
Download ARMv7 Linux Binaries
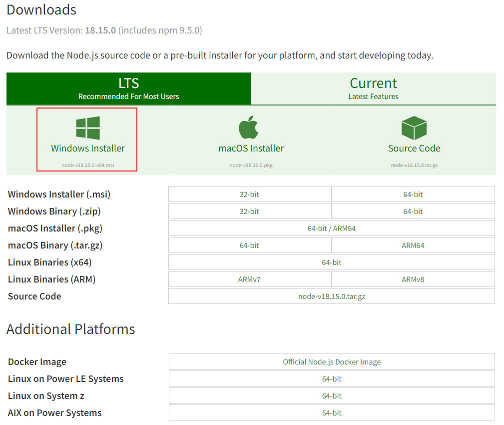[x=249, y=279]
